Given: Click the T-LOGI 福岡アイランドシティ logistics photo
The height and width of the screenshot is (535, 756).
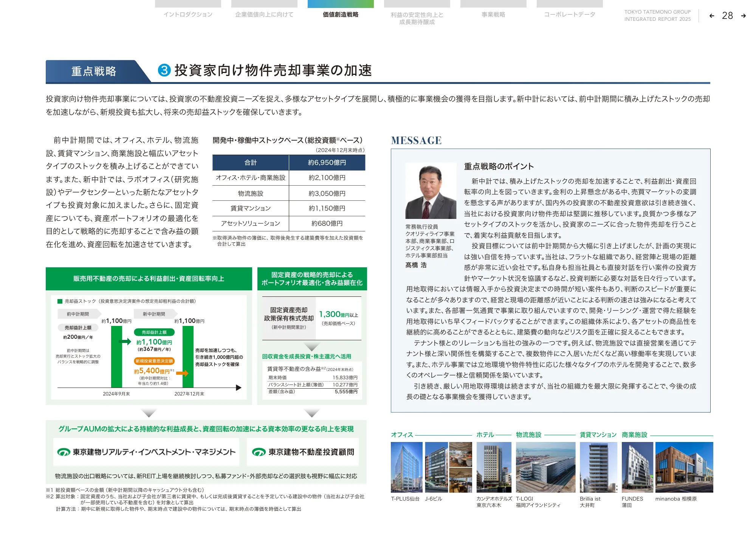Looking at the screenshot, I should (x=545, y=467).
